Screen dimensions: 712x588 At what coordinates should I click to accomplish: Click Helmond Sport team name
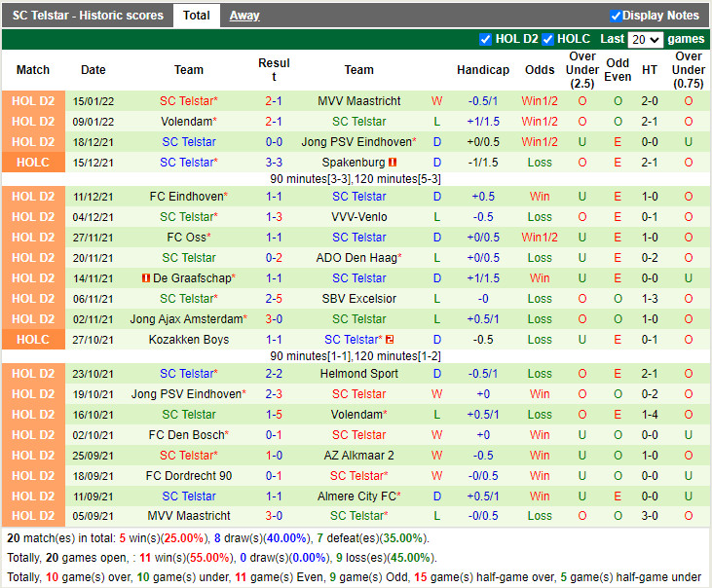[358, 374]
